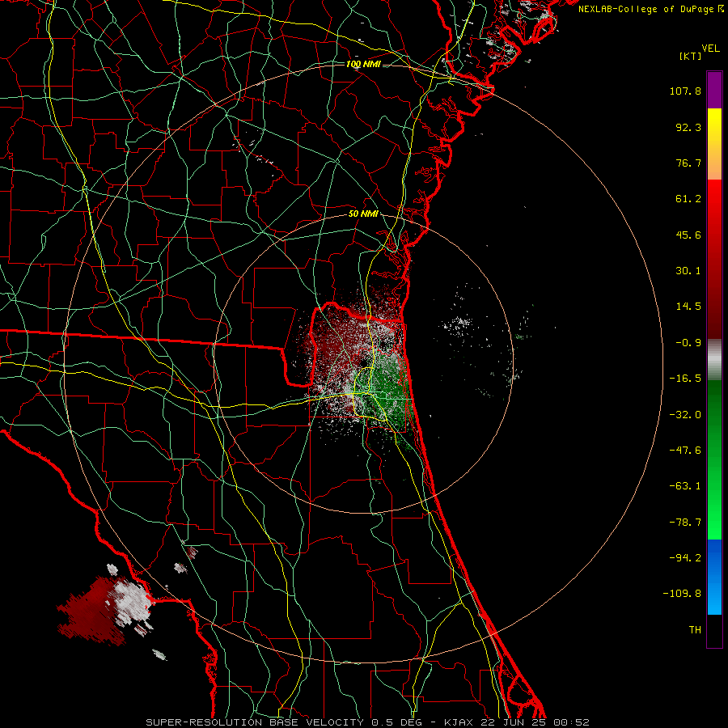Click the TH label on the scale

click(x=695, y=630)
